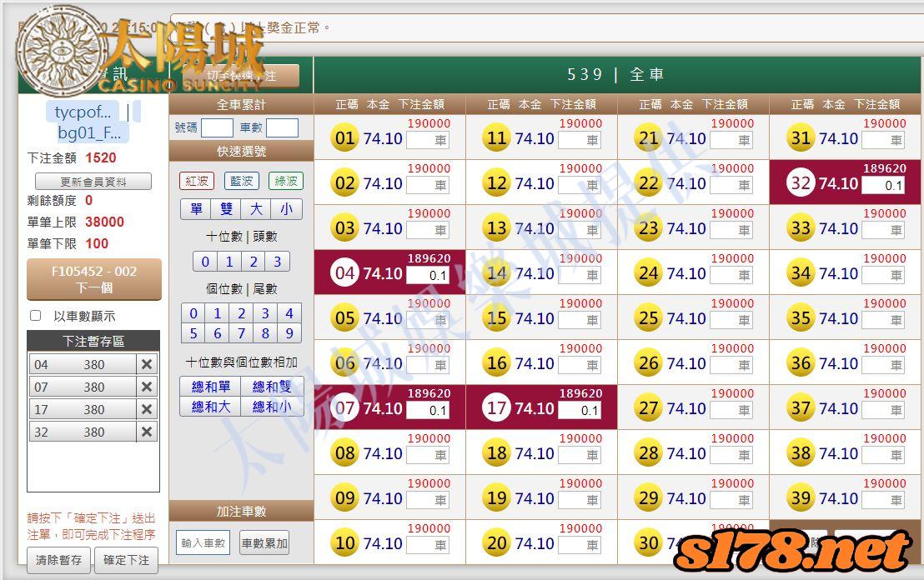
Task: Pick the 紅波 red wave quick selection
Action: 197,181
